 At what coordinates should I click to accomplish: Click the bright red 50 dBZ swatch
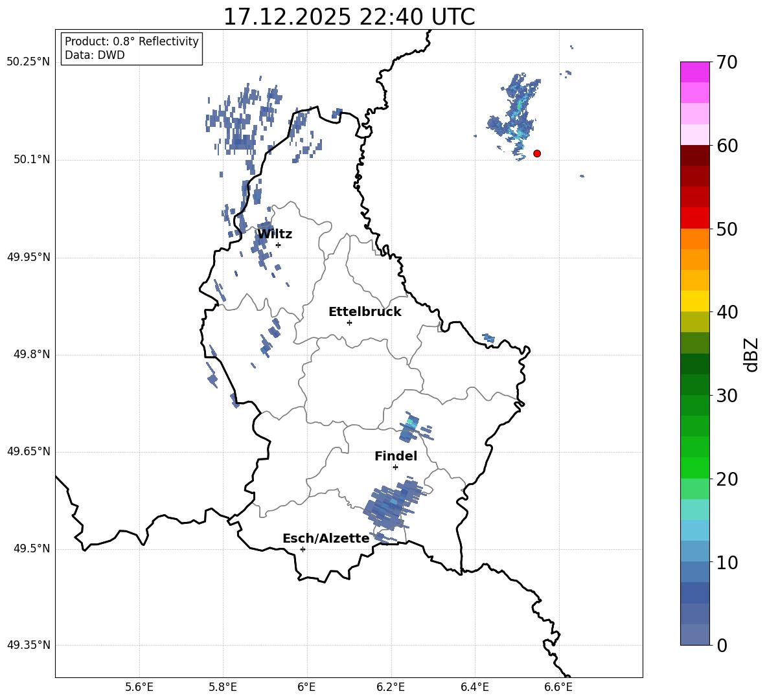(694, 218)
